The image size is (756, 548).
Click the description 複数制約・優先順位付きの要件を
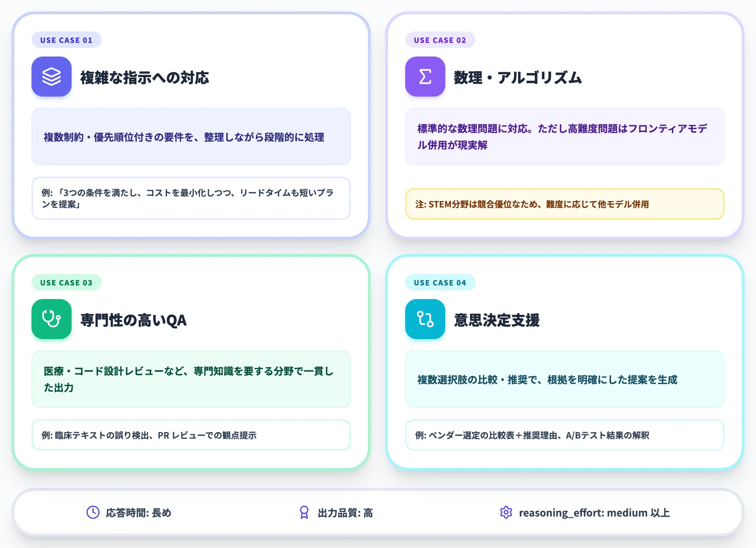(191, 137)
